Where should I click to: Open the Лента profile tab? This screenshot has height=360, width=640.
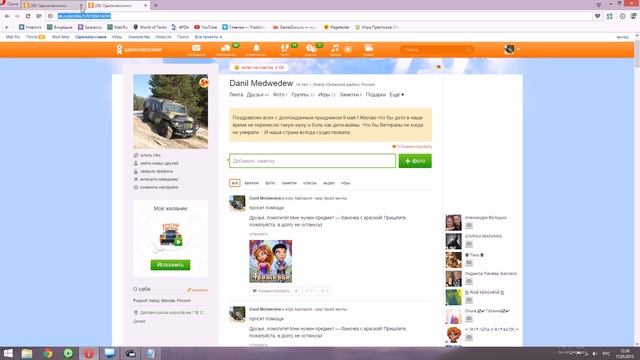236,95
